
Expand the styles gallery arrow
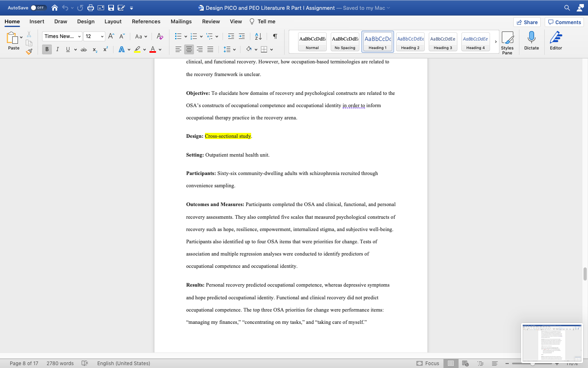(496, 42)
